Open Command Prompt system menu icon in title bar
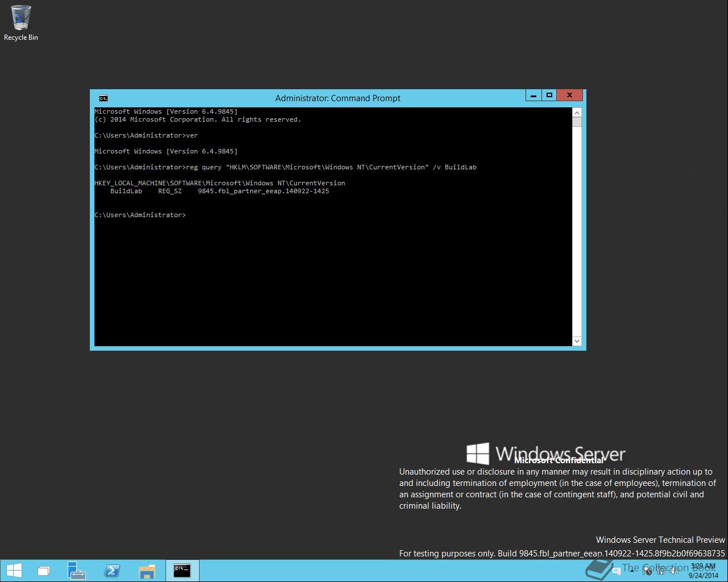728x582 pixels. 103,98
